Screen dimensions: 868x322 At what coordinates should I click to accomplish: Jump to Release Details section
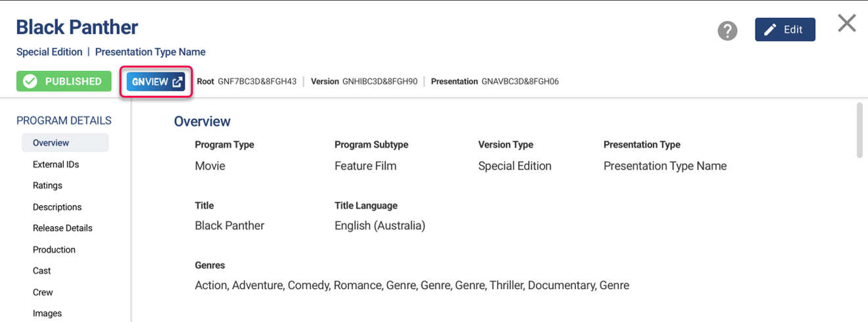coord(62,228)
